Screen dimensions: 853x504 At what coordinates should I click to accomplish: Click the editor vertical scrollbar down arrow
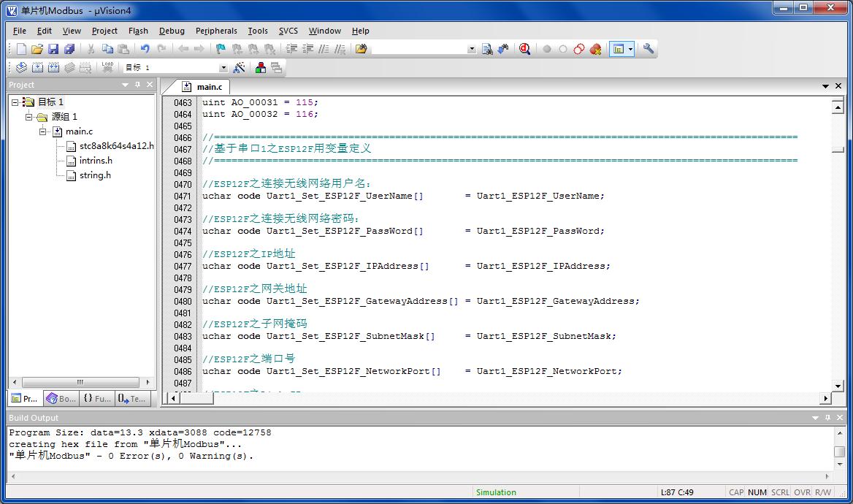pyautogui.click(x=838, y=386)
